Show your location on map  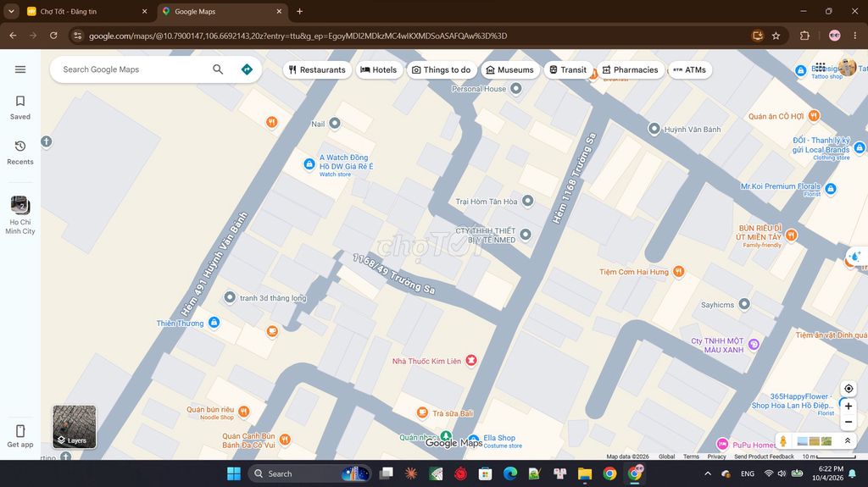click(848, 389)
